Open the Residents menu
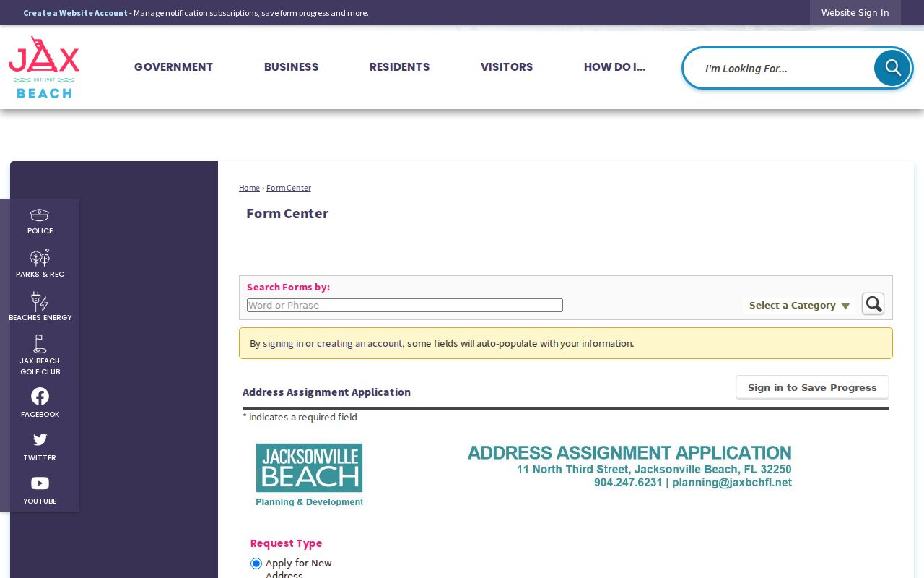Viewport: 924px width, 578px height. pos(399,67)
